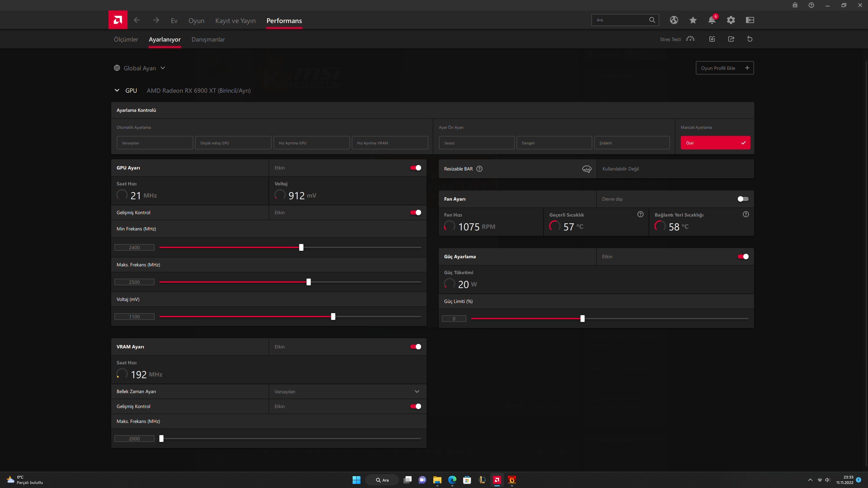Viewport: 868px width, 488px height.
Task: Click the Oyun Profili Ekle button
Action: pos(725,68)
